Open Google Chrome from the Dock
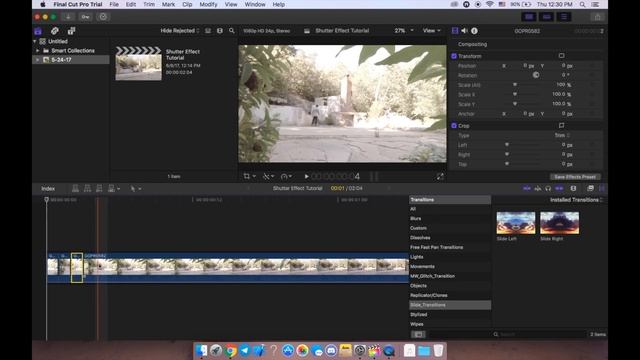 pyautogui.click(x=230, y=350)
